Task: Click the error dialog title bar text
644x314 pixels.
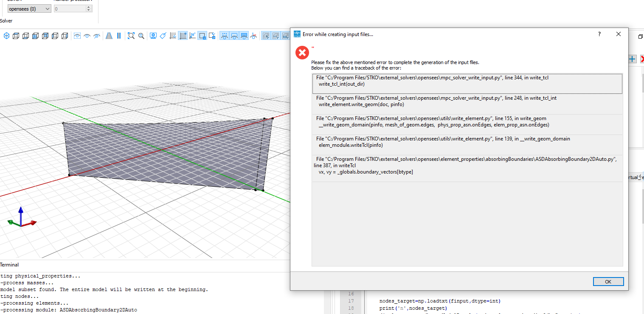Action: pos(338,34)
